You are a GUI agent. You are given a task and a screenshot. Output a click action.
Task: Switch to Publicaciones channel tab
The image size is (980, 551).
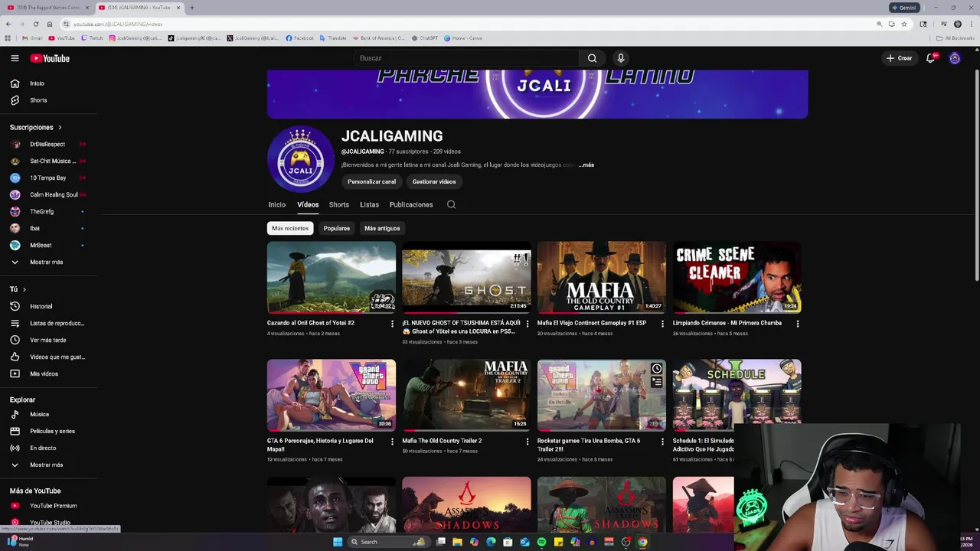click(x=411, y=204)
